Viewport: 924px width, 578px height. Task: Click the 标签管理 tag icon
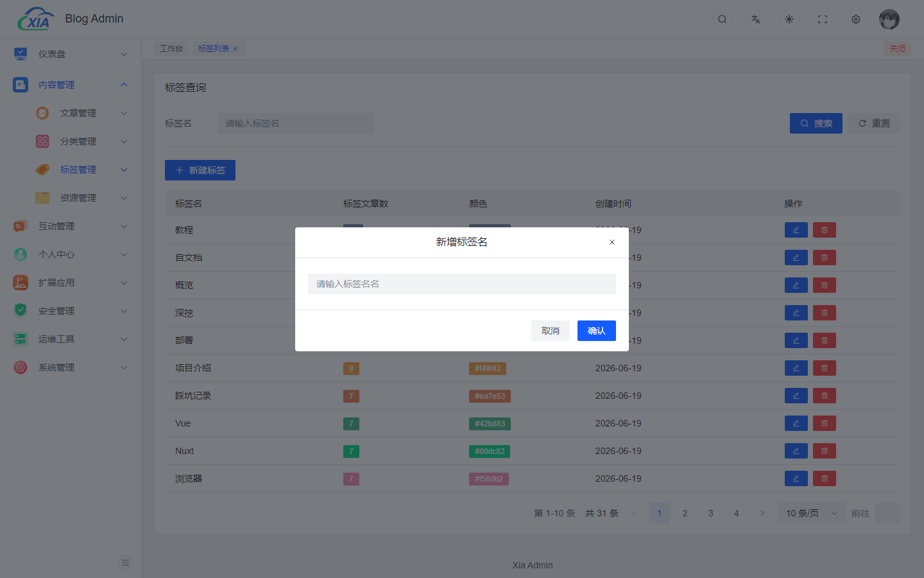point(42,170)
